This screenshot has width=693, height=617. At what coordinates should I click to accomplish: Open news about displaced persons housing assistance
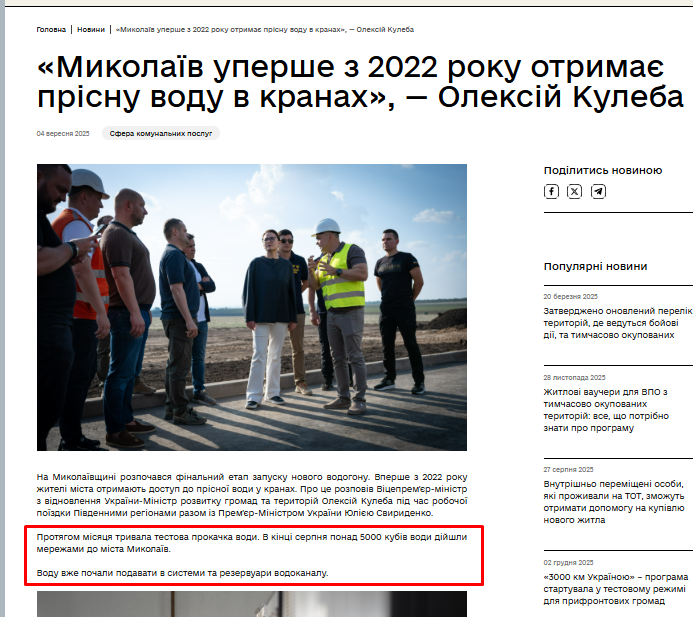(614, 502)
